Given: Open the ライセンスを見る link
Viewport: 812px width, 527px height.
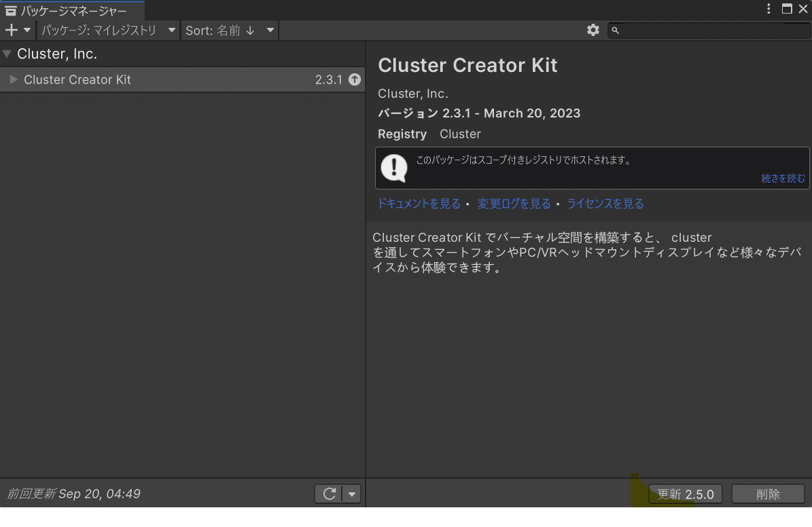Looking at the screenshot, I should tap(605, 204).
